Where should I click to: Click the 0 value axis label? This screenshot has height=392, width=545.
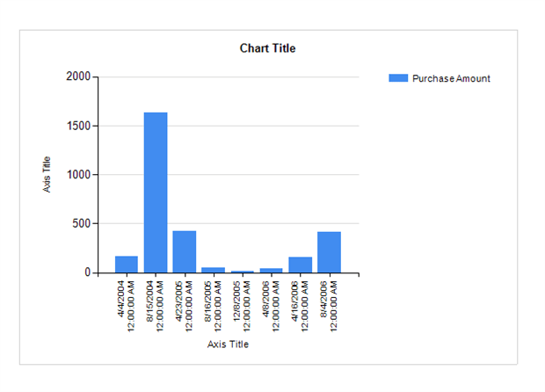88,272
